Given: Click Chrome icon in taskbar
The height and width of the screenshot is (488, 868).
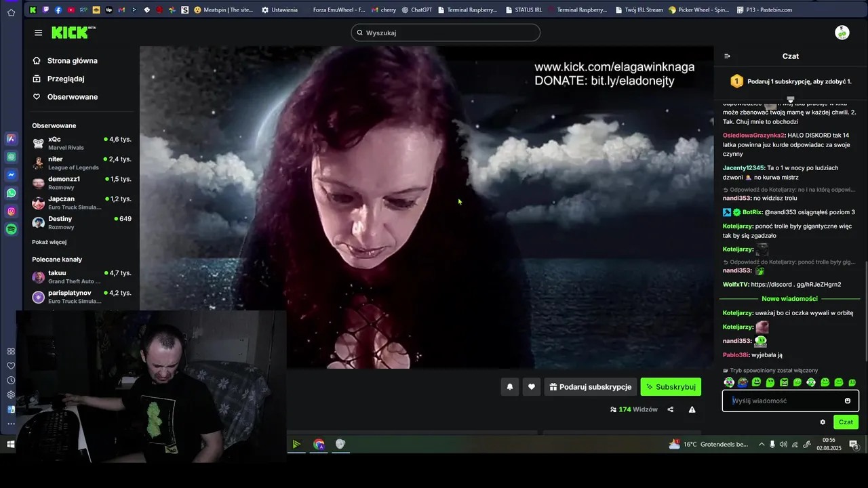Looking at the screenshot, I should pyautogui.click(x=319, y=445).
